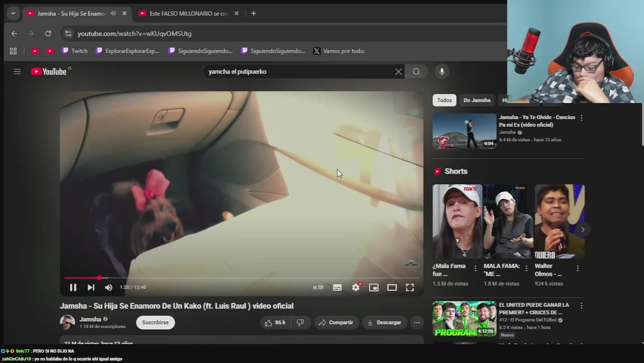Start voice search with microphone
Image resolution: width=644 pixels, height=363 pixels.
coord(442,72)
